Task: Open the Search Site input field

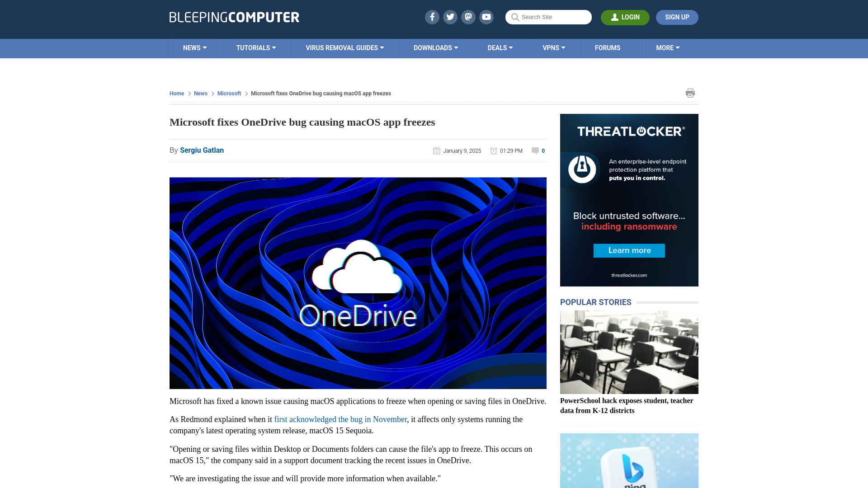Action: click(548, 17)
